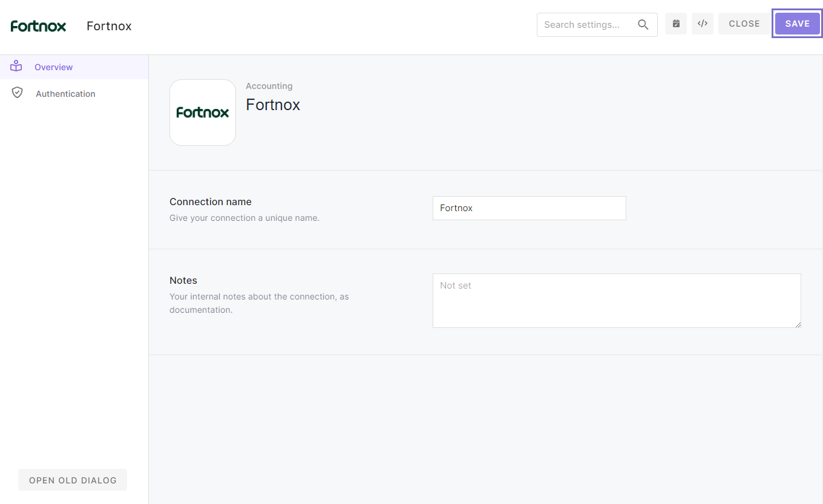Click the Fortnox title beside header logo
The image size is (823, 504).
109,26
